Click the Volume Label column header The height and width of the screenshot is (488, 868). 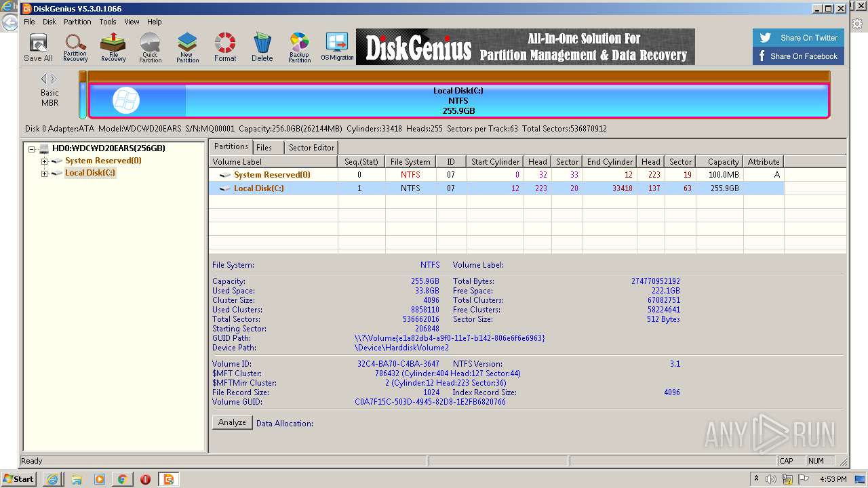tap(273, 162)
